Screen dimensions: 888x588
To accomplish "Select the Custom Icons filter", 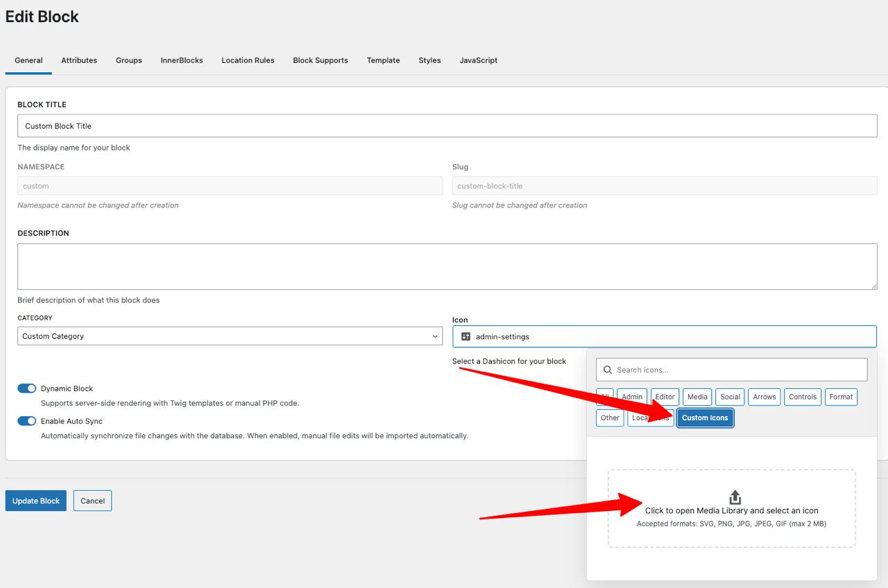I will 705,417.
